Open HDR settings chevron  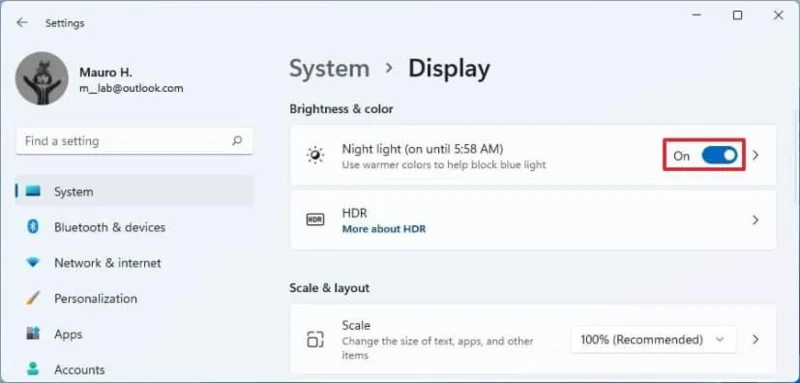click(756, 220)
